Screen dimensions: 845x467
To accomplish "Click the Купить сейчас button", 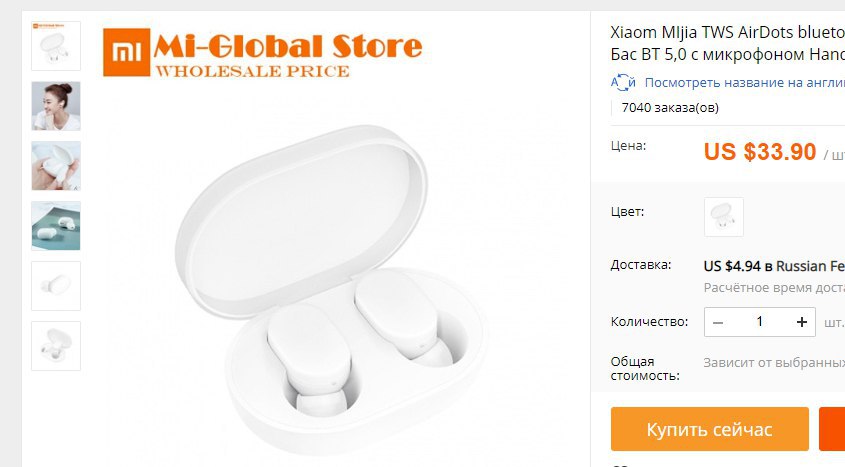I will pos(710,429).
